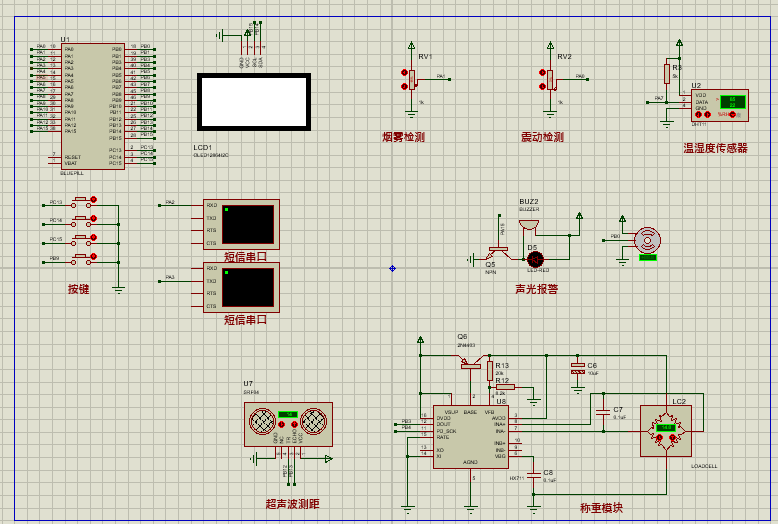Select the U1 BLUEPILL microcontroller chip
The width and height of the screenshot is (778, 524).
93,106
